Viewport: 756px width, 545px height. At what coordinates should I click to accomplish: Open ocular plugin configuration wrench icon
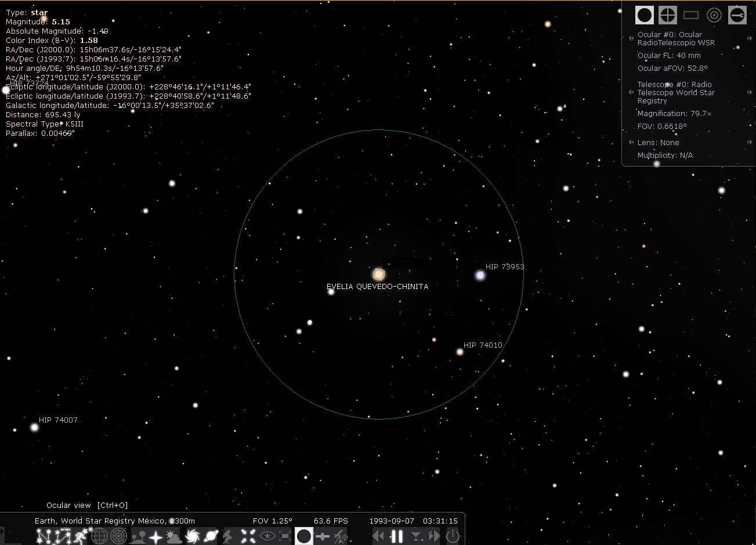click(x=737, y=15)
